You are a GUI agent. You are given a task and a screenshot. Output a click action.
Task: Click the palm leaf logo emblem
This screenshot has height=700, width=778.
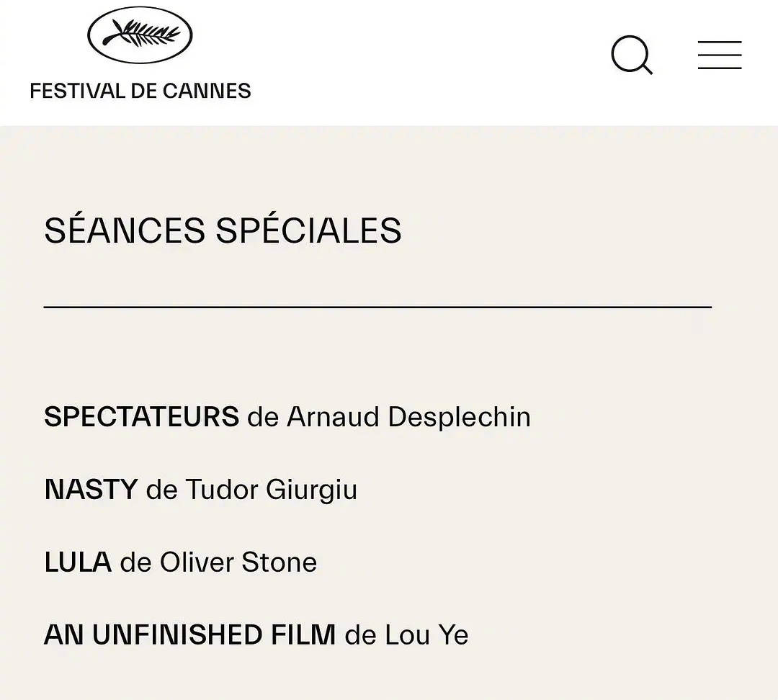tap(140, 35)
